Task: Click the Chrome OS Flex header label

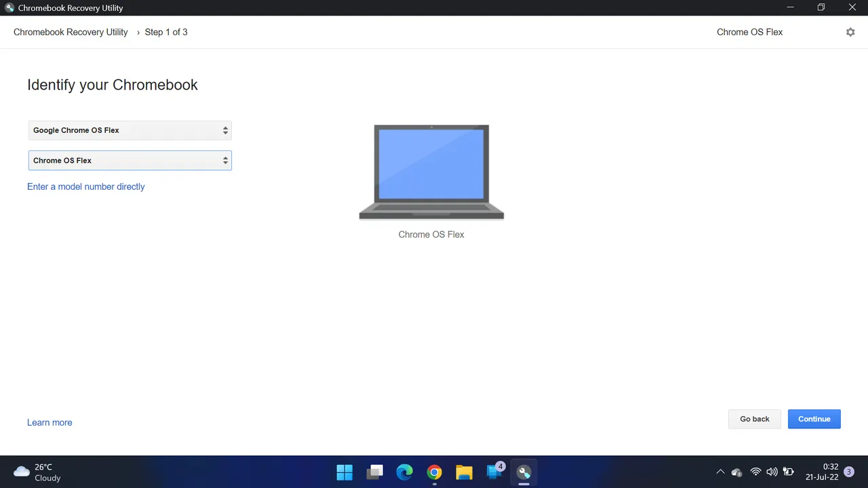Action: [749, 32]
